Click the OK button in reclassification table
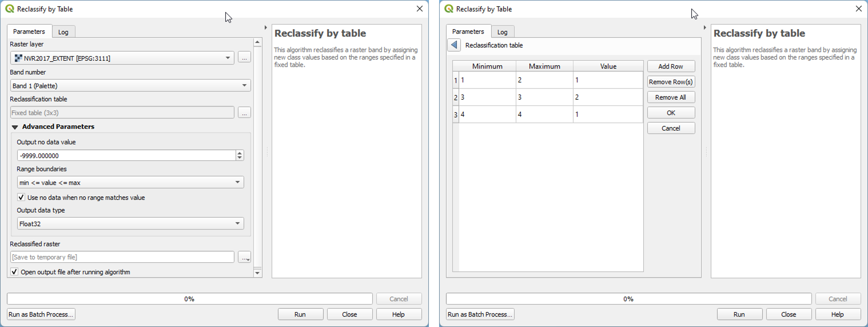 pyautogui.click(x=670, y=113)
